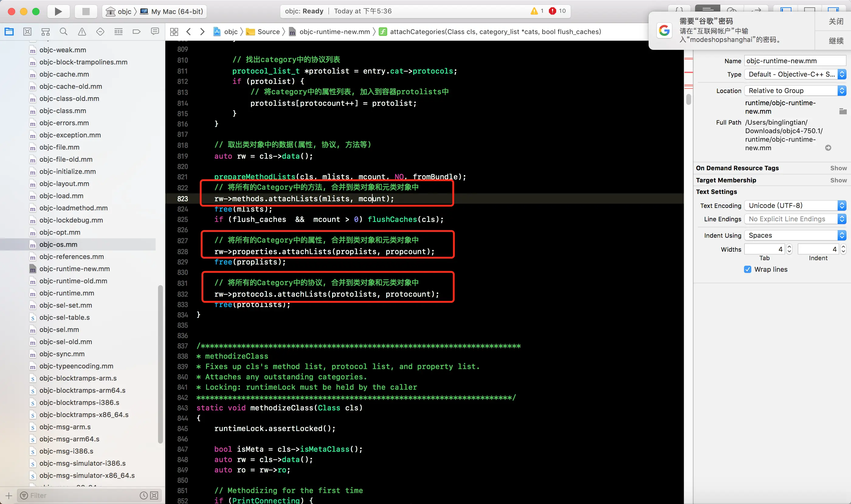This screenshot has height=504, width=851.
Task: Toggle the Wrap lines checkbox
Action: pos(747,269)
